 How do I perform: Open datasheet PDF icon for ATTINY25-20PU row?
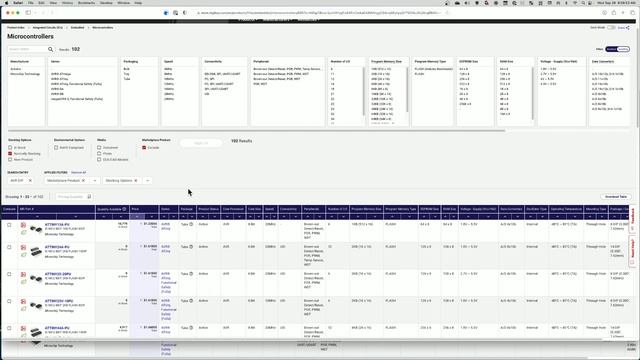[x=23, y=274]
